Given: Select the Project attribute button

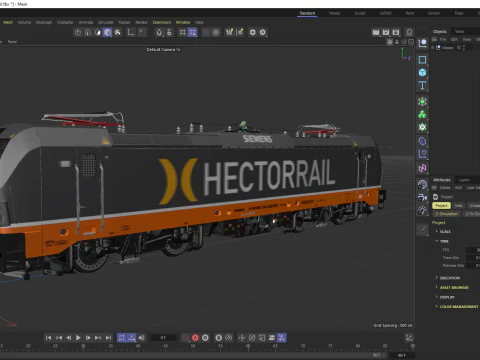Looking at the screenshot, I should [441, 206].
